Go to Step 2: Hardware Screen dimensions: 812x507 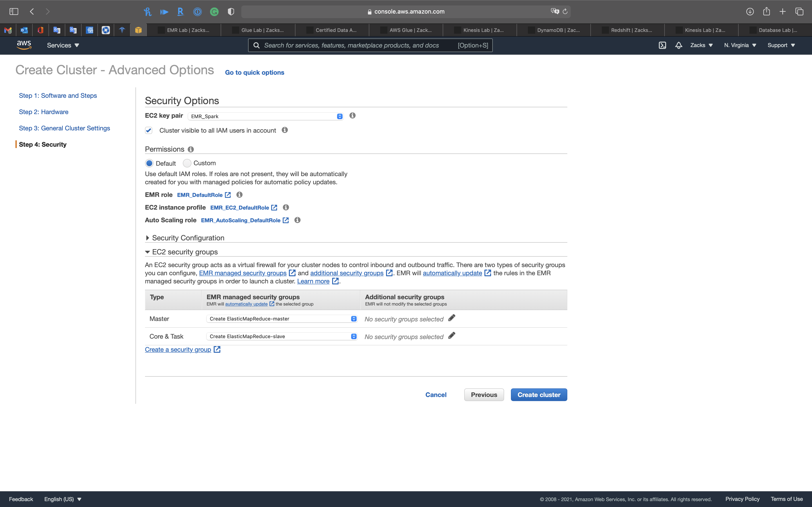pos(44,112)
